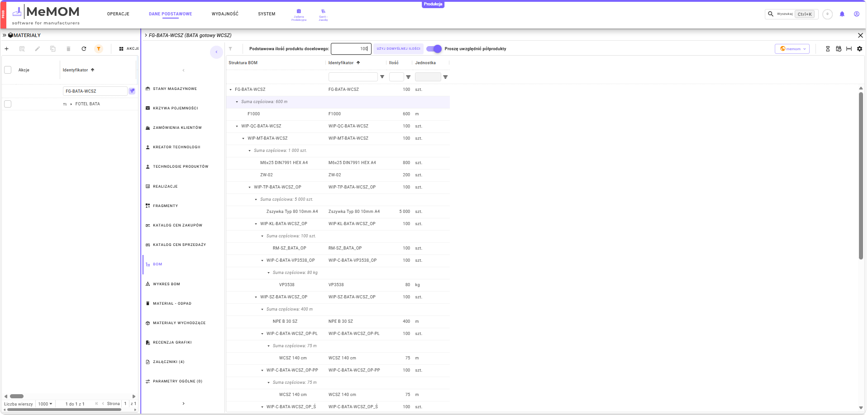Collapse the WIP-TP-BATA-WCSZ_OP node
868x415 pixels.
(250, 187)
